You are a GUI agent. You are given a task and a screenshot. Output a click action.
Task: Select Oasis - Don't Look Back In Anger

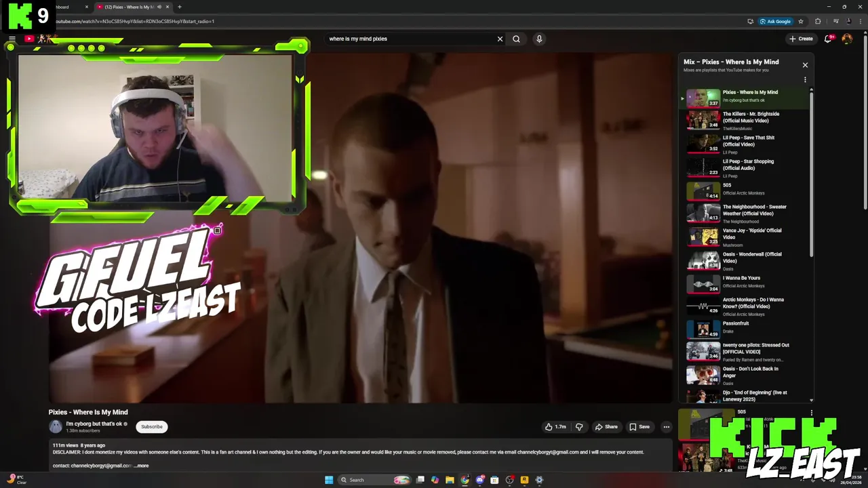744,375
